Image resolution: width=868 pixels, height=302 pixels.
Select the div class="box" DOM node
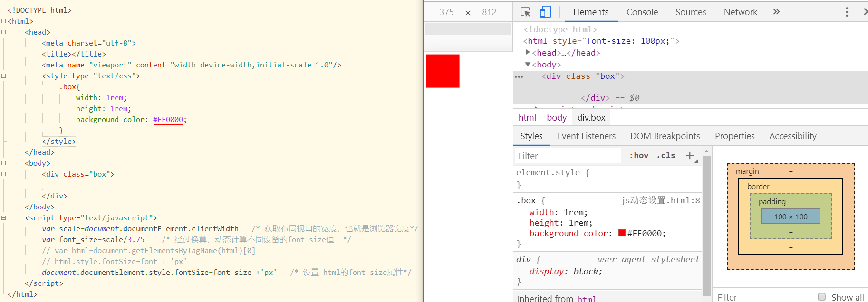coord(583,76)
